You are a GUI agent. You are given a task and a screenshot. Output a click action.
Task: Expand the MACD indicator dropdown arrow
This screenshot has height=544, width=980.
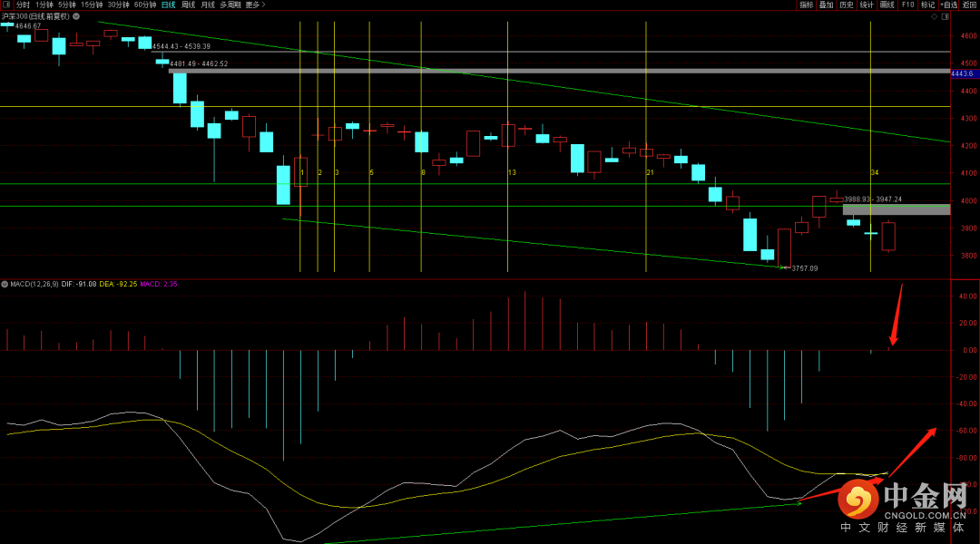point(5,284)
